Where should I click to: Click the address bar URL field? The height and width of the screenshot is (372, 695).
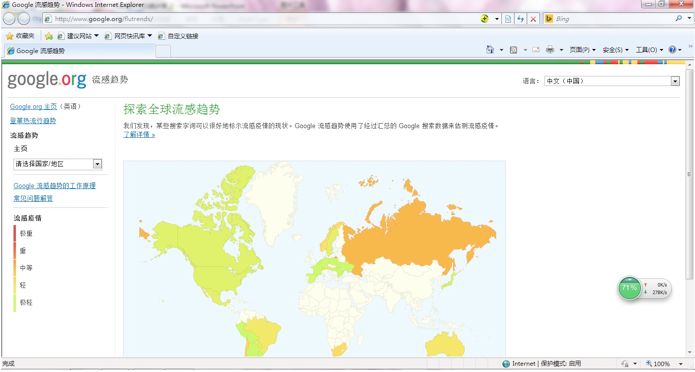(x=262, y=19)
